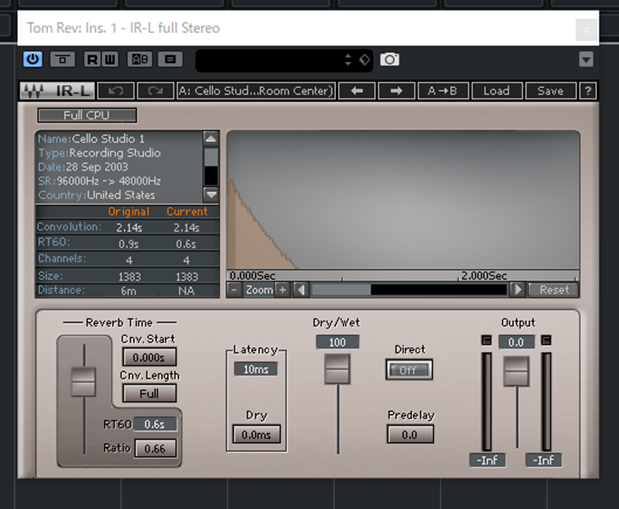619x509 pixels.
Task: Toggle the A/B settings comparison button
Action: pyautogui.click(x=139, y=60)
